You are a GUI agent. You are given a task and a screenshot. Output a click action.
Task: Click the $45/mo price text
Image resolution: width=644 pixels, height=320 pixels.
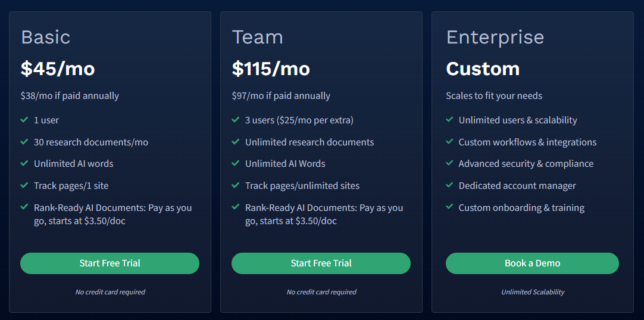point(58,69)
